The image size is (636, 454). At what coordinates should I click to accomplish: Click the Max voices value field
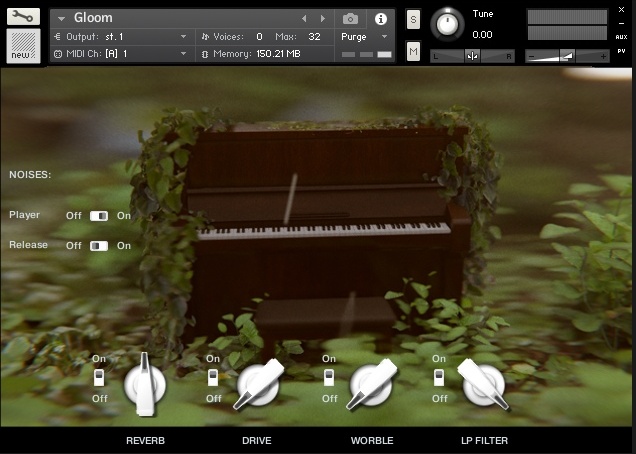[x=315, y=36]
